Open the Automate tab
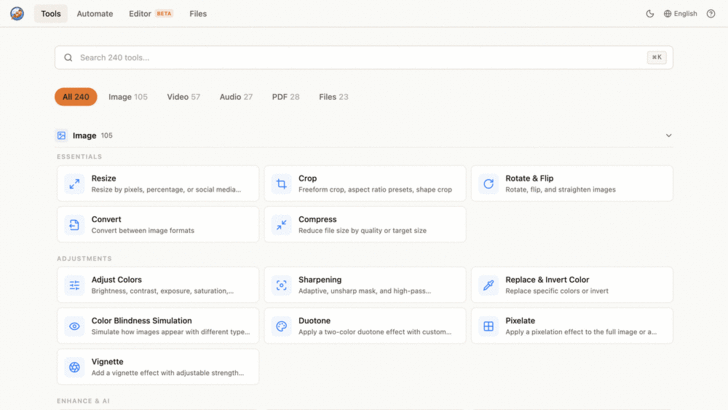 tap(95, 14)
